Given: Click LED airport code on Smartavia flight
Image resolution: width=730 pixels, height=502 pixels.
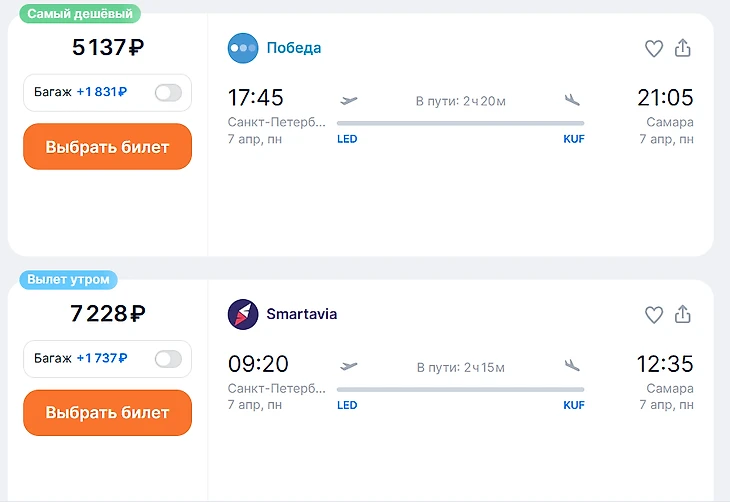Looking at the screenshot, I should point(347,406).
